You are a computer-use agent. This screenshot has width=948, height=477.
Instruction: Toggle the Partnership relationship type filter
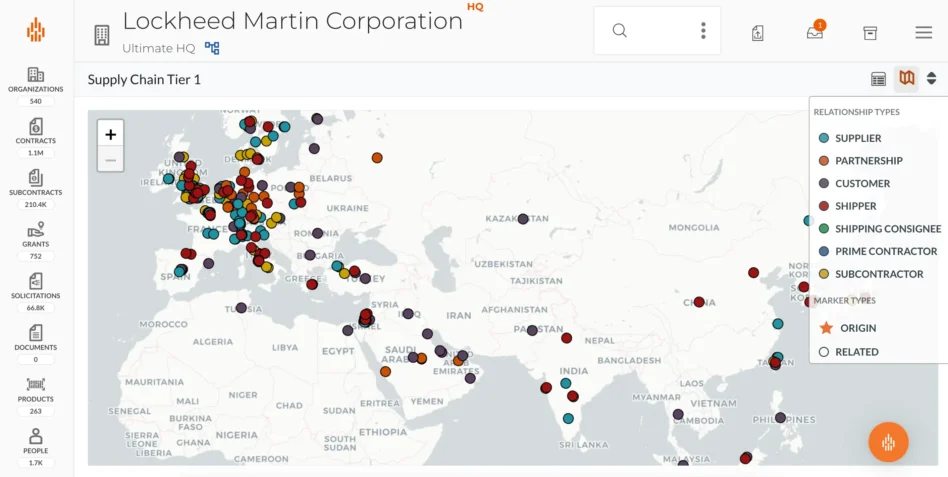coord(868,161)
